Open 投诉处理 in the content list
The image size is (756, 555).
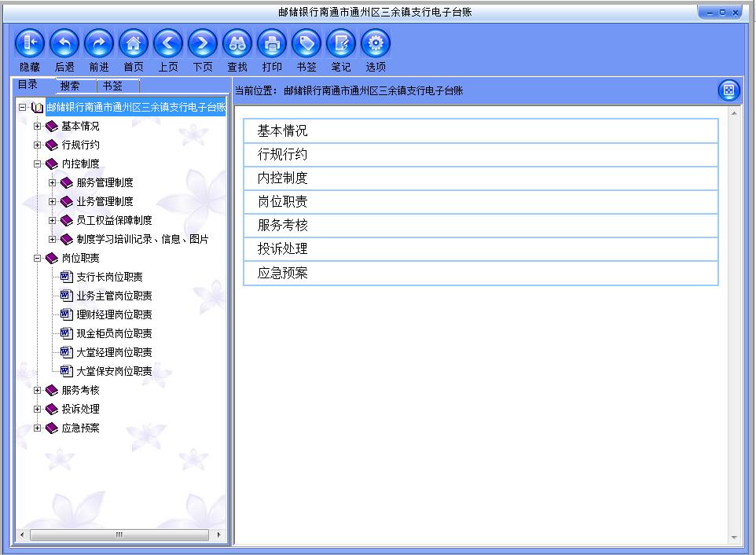coord(481,249)
